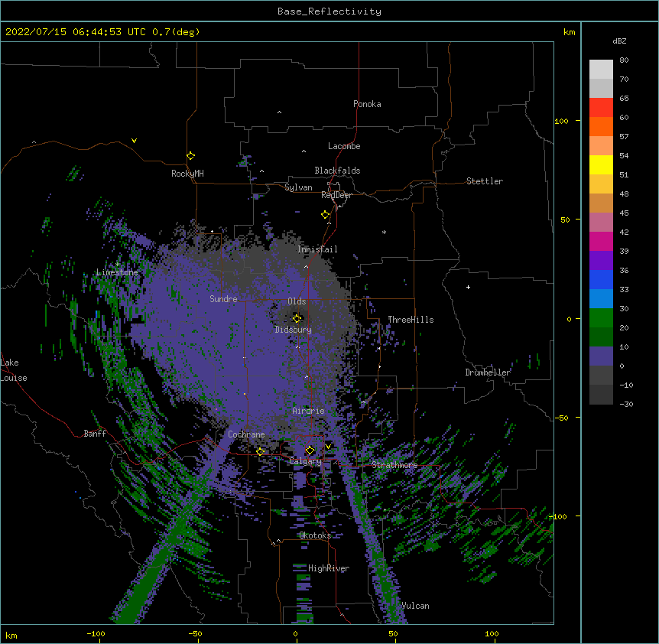Click the radar site marker at Olds

tap(297, 318)
